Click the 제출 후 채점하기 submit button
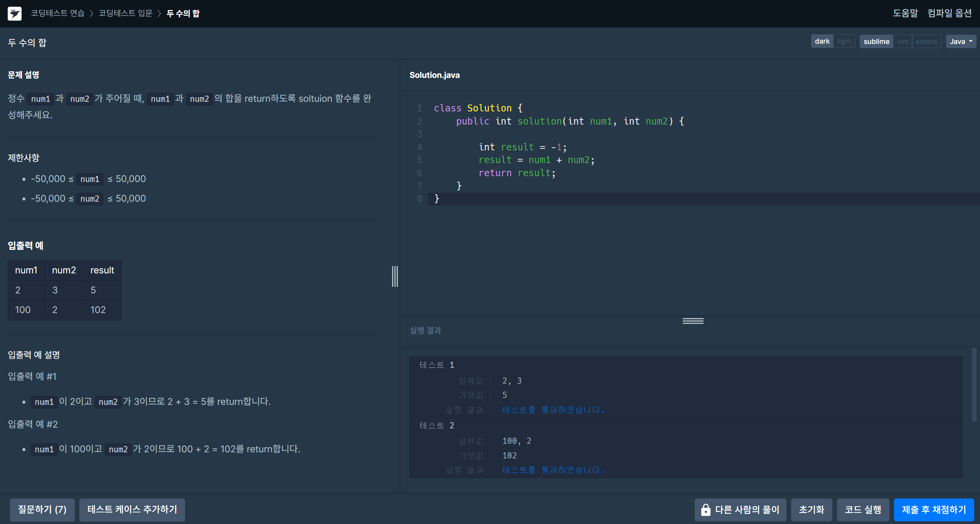Viewport: 980px width, 524px height. pos(934,510)
